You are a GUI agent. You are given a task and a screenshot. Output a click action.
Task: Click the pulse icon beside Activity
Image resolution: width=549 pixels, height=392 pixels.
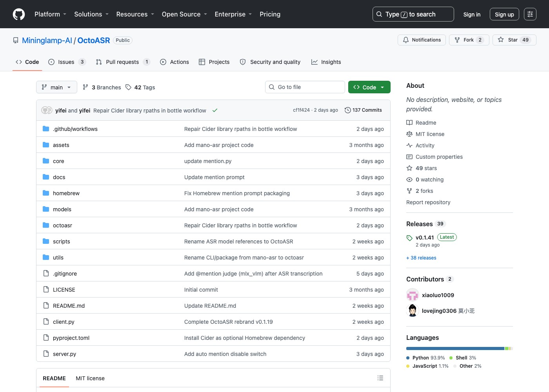409,145
